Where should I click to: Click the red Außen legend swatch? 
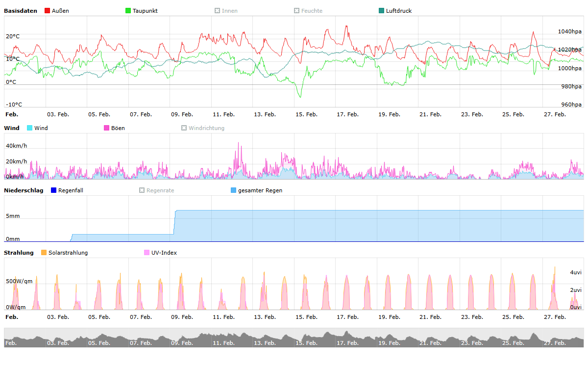pyautogui.click(x=47, y=11)
